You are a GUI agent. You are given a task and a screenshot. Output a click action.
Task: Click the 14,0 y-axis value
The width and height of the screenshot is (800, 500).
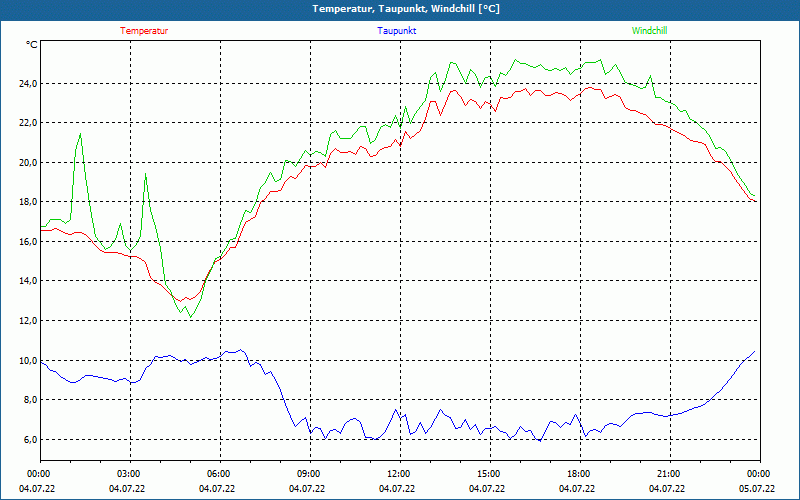pyautogui.click(x=28, y=281)
